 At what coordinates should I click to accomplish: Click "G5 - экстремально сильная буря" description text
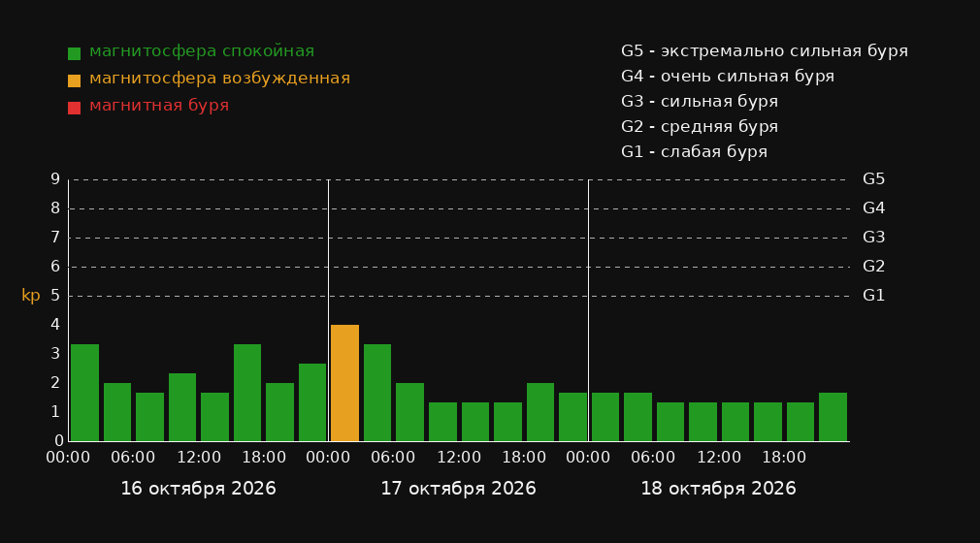(x=765, y=51)
